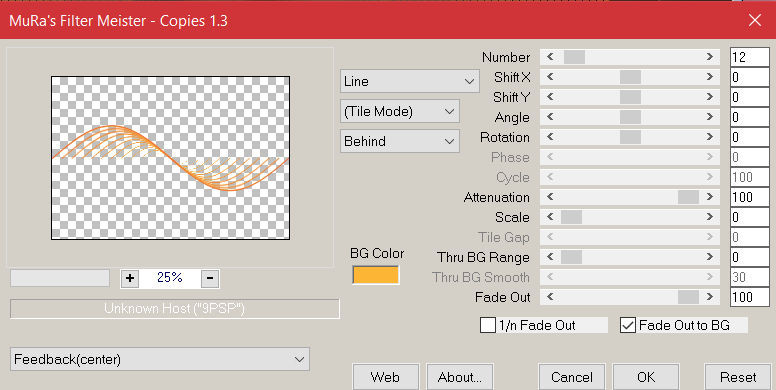Click the Scale value field
Image resolution: width=776 pixels, height=390 pixels.
click(x=750, y=217)
